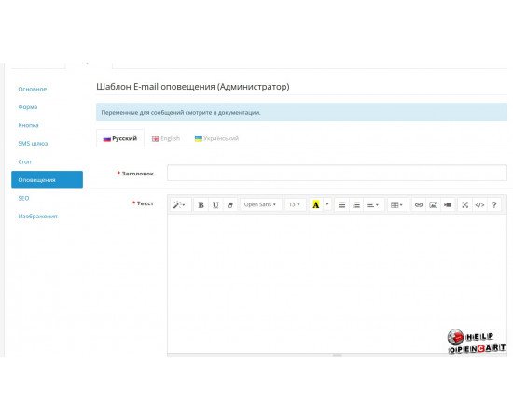Open the paragraph alignment dropdown

(x=373, y=205)
